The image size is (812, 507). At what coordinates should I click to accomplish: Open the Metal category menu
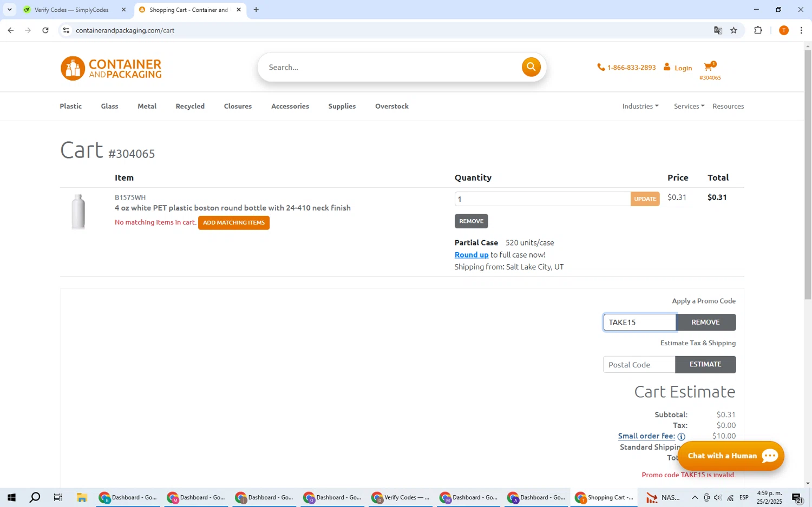tap(147, 106)
